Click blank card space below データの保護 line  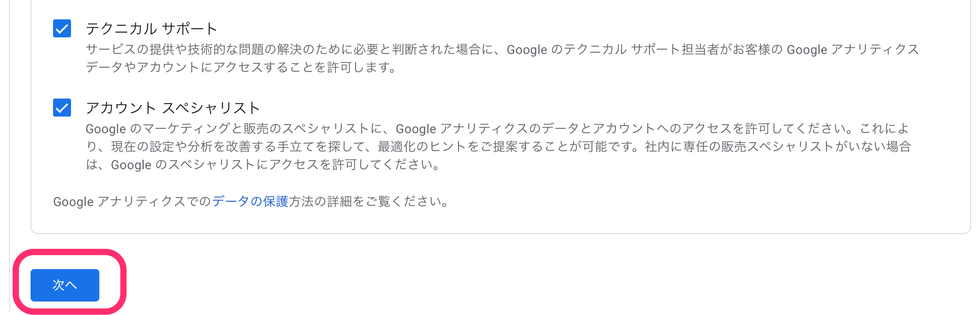click(x=494, y=221)
